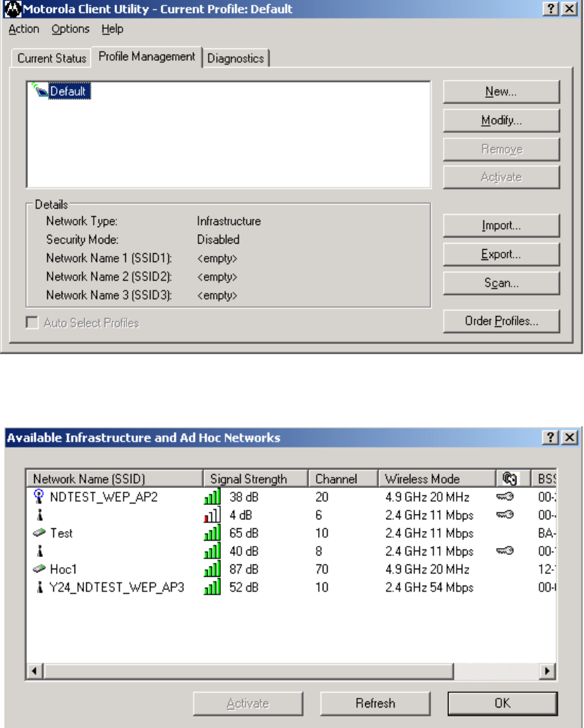Click the New... profile button
This screenshot has height=728, width=584.
click(x=501, y=92)
